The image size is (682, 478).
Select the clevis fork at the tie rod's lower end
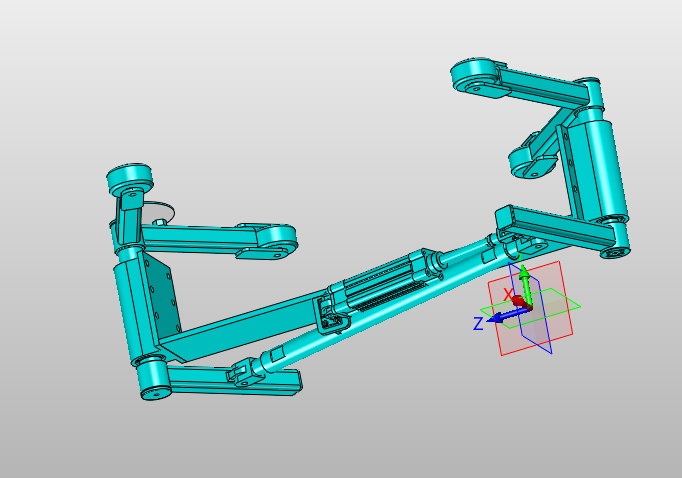(244, 372)
